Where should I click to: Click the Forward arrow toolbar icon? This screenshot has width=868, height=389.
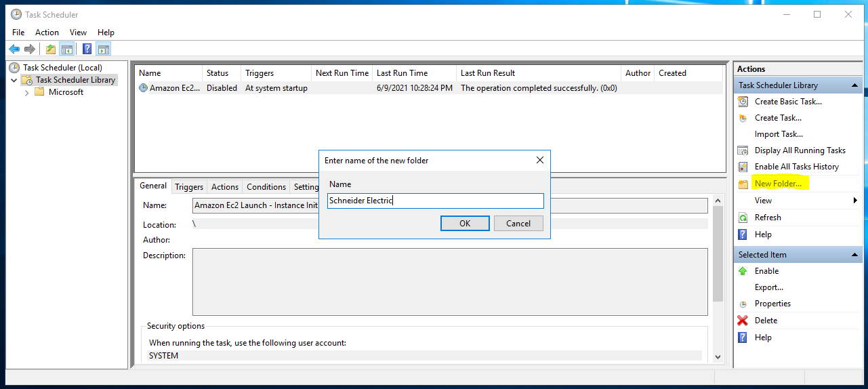coord(30,49)
